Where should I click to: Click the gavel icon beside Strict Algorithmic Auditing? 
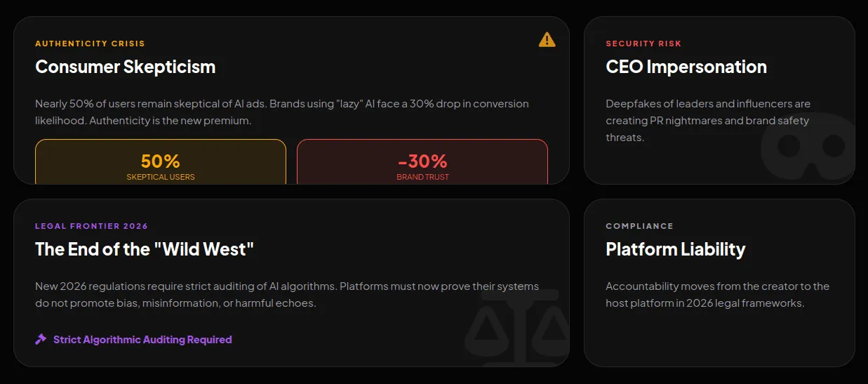(41, 340)
